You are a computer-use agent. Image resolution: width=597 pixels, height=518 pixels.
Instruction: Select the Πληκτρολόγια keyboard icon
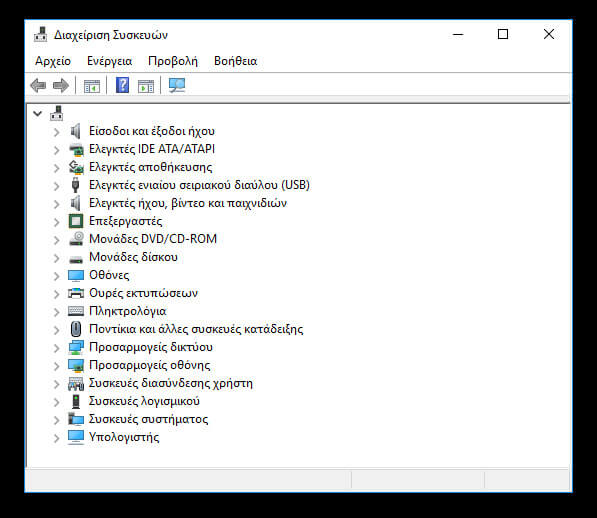(76, 311)
